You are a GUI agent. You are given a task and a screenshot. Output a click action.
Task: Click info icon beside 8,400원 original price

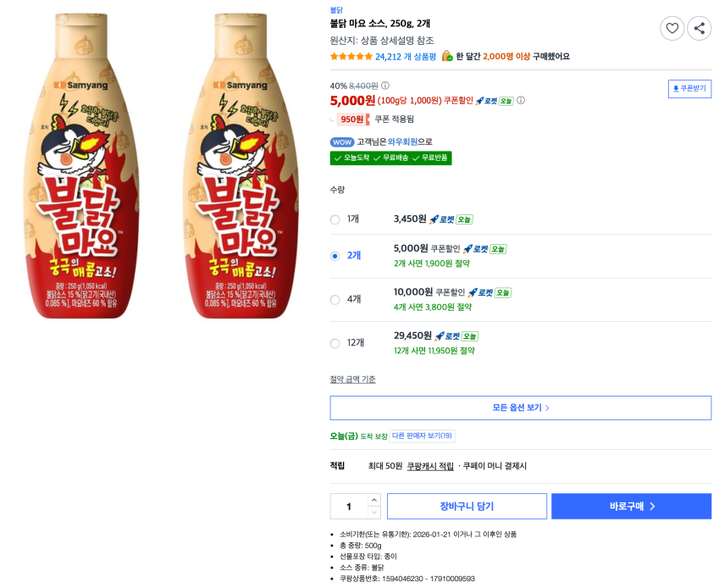pyautogui.click(x=385, y=86)
